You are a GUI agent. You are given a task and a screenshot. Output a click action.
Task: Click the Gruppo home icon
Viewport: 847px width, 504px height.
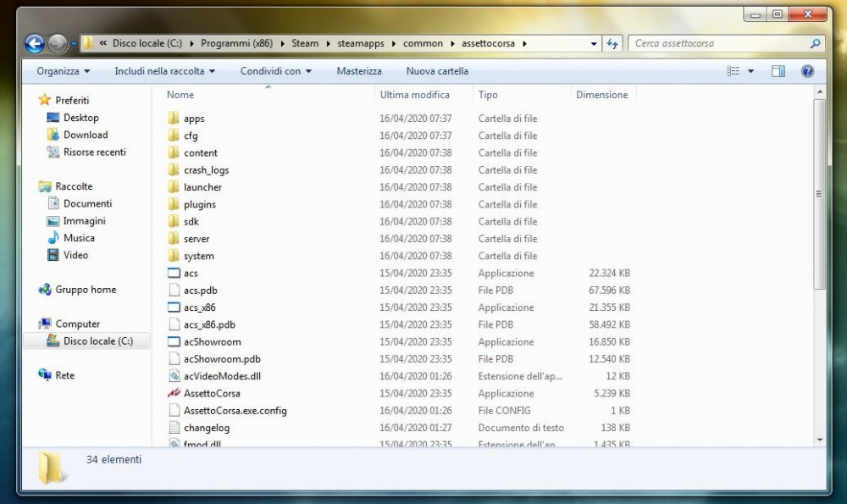tap(45, 290)
